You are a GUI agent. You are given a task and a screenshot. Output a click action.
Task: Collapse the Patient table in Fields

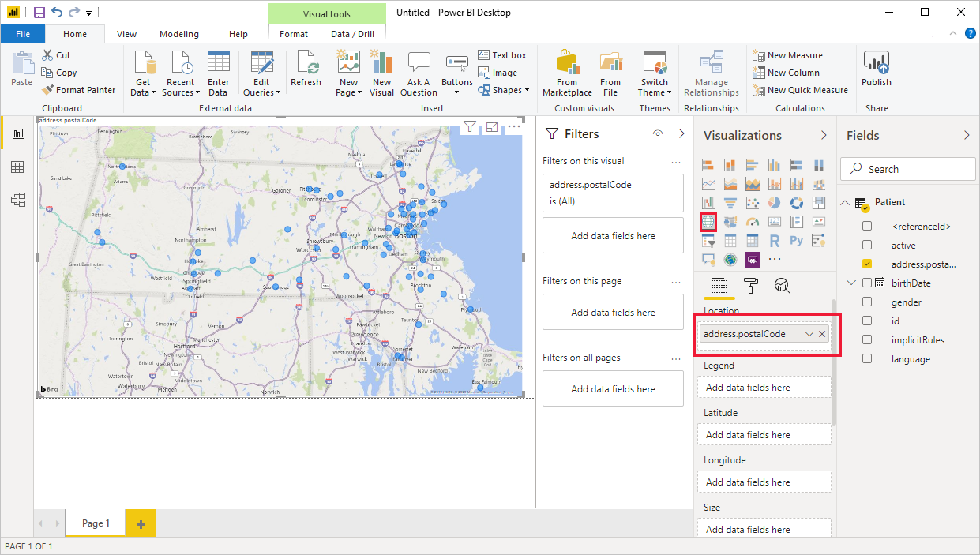(846, 203)
